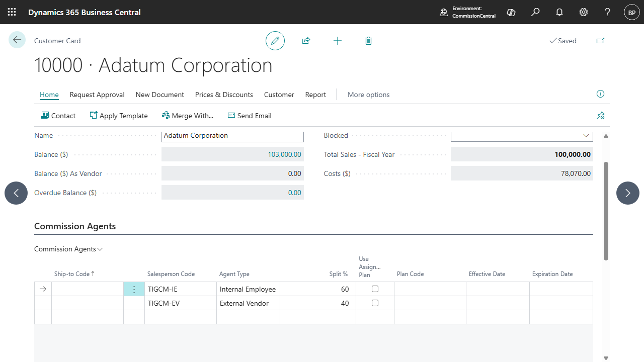
Task: Open the 103,000.00 balance link
Action: 284,154
